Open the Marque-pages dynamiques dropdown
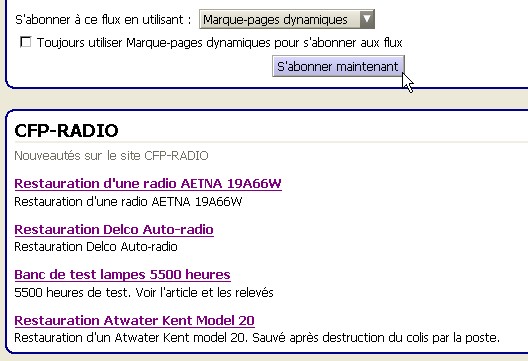Viewport: 528px width, 361px height. [x=287, y=19]
